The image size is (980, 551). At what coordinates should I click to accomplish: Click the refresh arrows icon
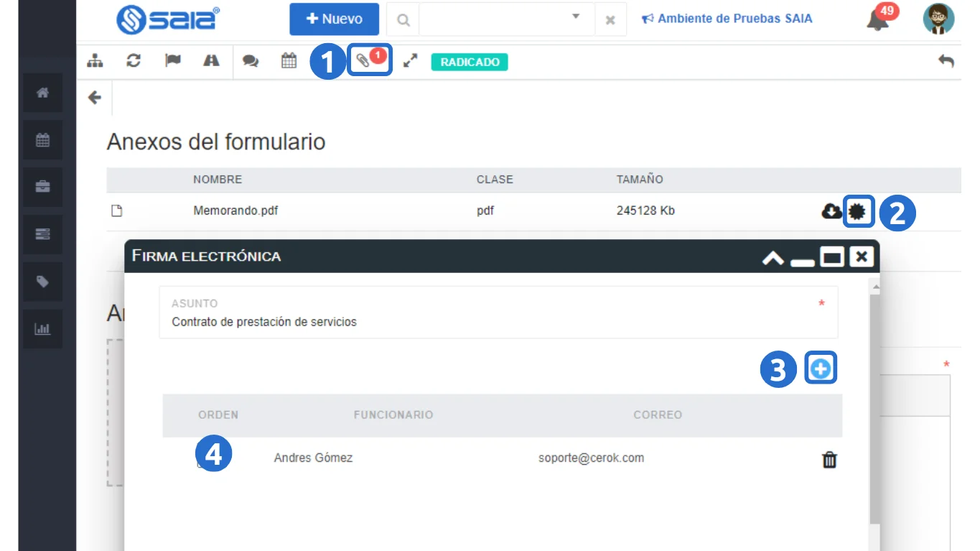pyautogui.click(x=133, y=61)
